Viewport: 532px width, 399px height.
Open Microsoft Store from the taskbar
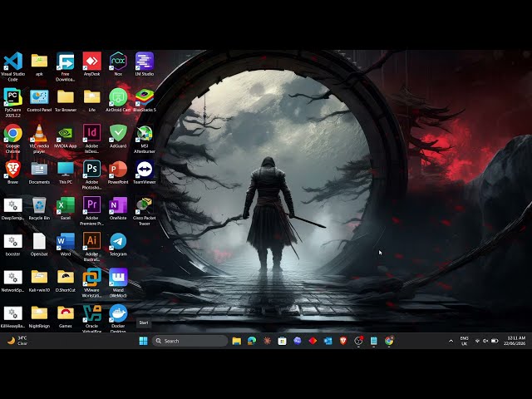point(282,341)
